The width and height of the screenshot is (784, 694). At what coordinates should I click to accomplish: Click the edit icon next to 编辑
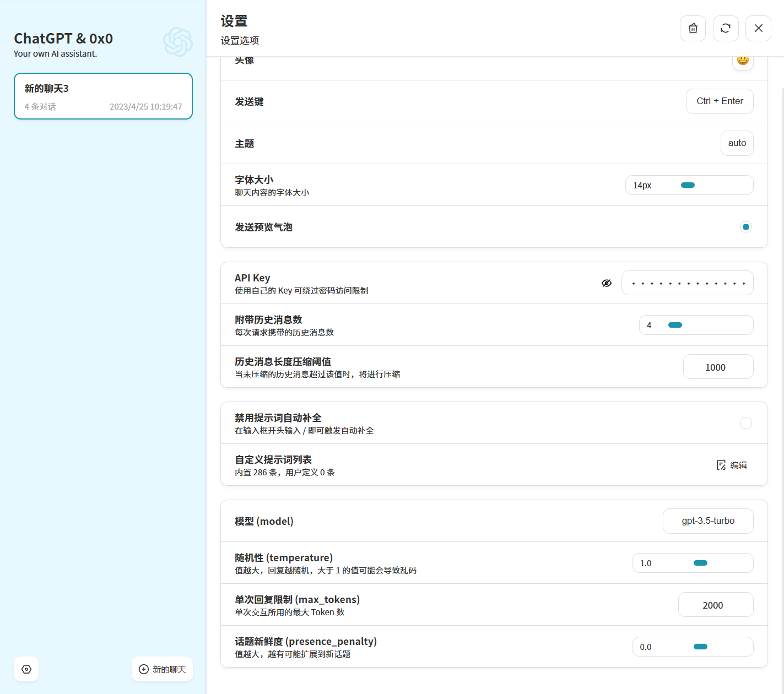click(x=721, y=465)
